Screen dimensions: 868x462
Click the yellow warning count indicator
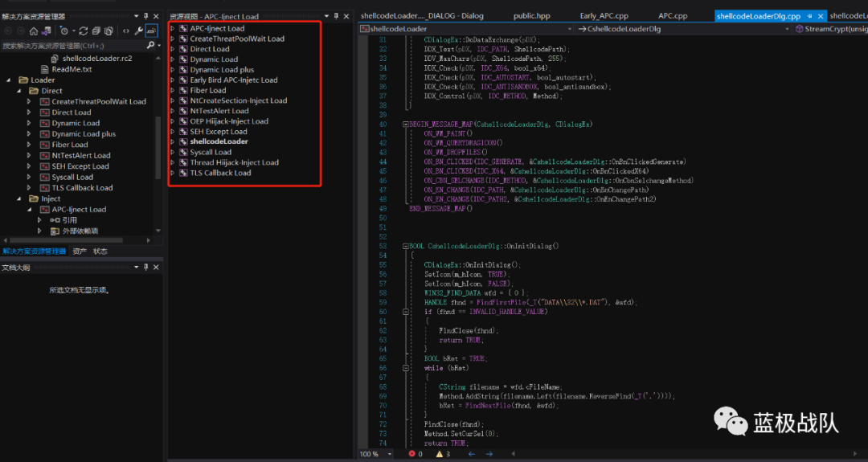(x=443, y=454)
